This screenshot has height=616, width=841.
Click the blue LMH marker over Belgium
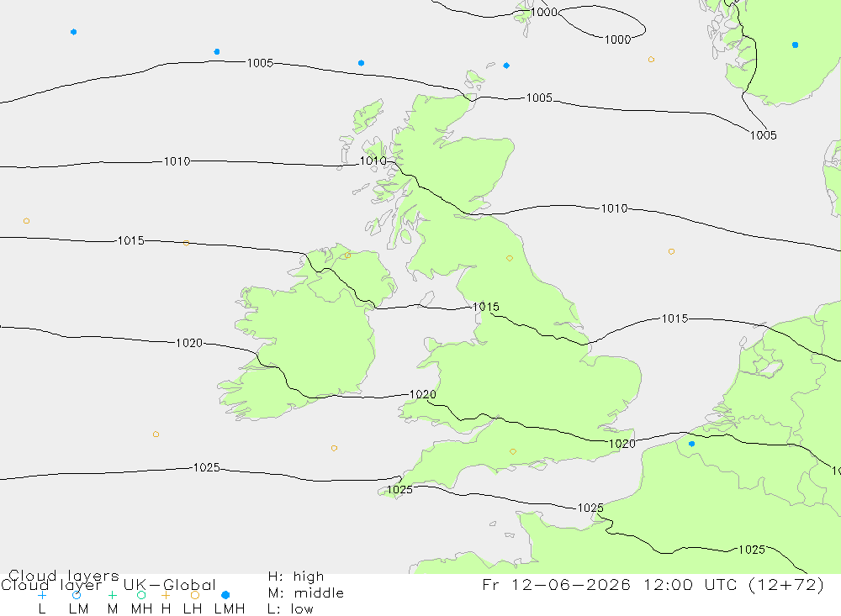point(691,444)
